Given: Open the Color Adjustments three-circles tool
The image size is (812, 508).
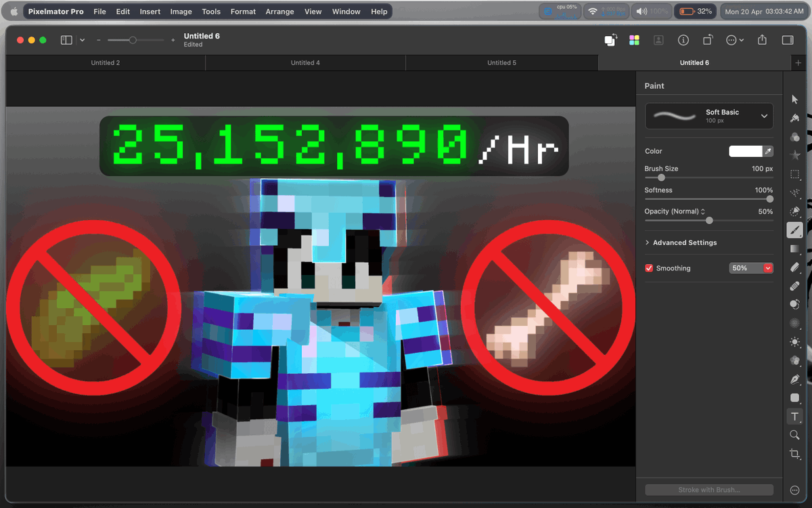Looking at the screenshot, I should click(x=795, y=137).
